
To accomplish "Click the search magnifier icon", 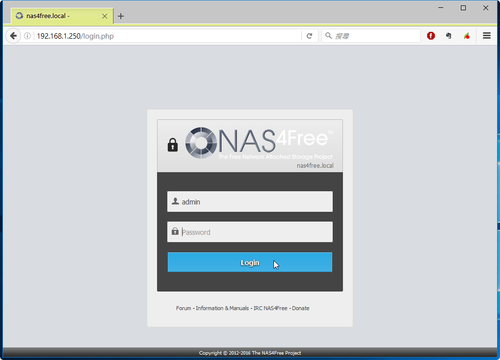I will point(328,35).
